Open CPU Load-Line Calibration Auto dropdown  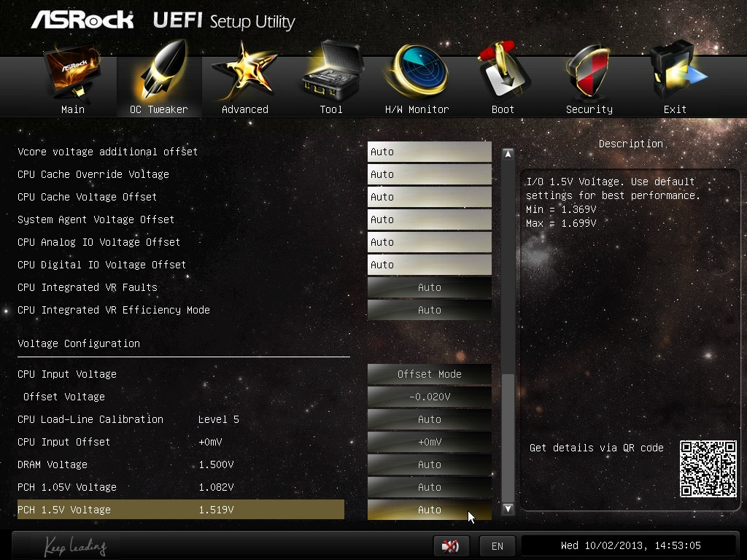(x=429, y=419)
